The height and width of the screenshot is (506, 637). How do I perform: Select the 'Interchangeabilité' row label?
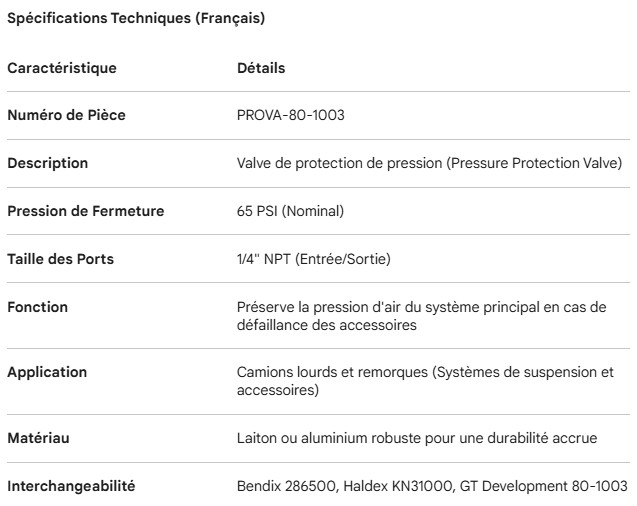click(71, 486)
